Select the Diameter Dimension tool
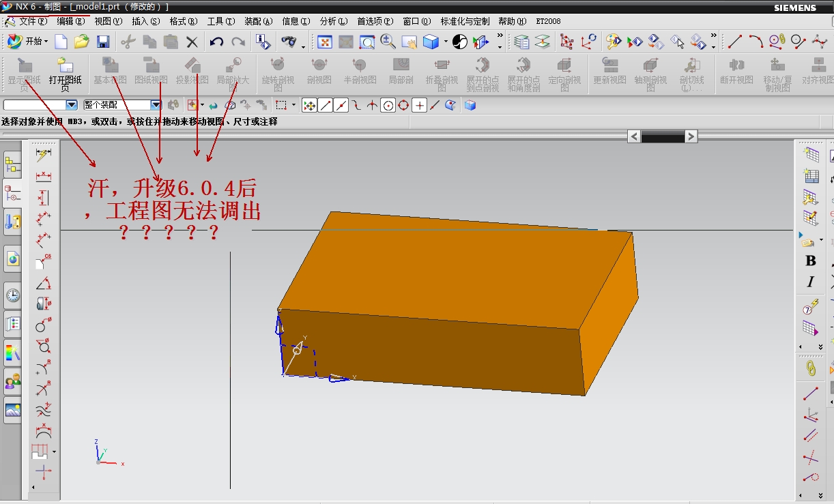Screen dimensions: 834x504 (x=44, y=346)
